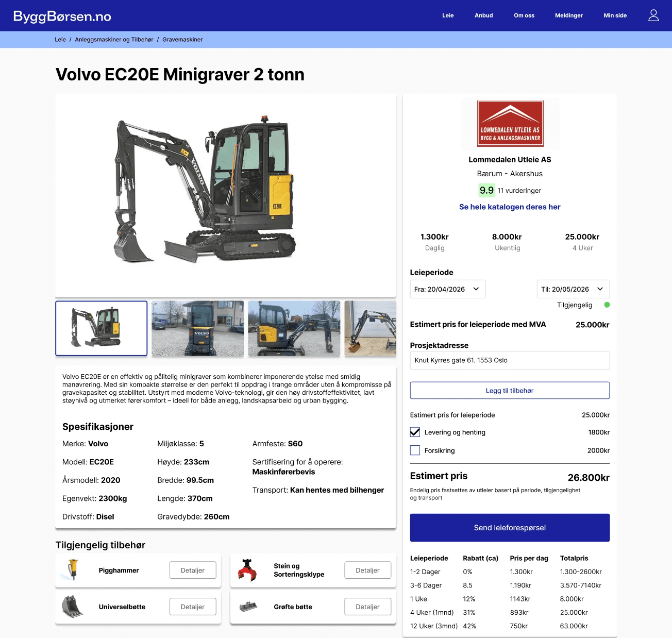
Task: Click the Legg til tilbehør button
Action: [x=510, y=391]
